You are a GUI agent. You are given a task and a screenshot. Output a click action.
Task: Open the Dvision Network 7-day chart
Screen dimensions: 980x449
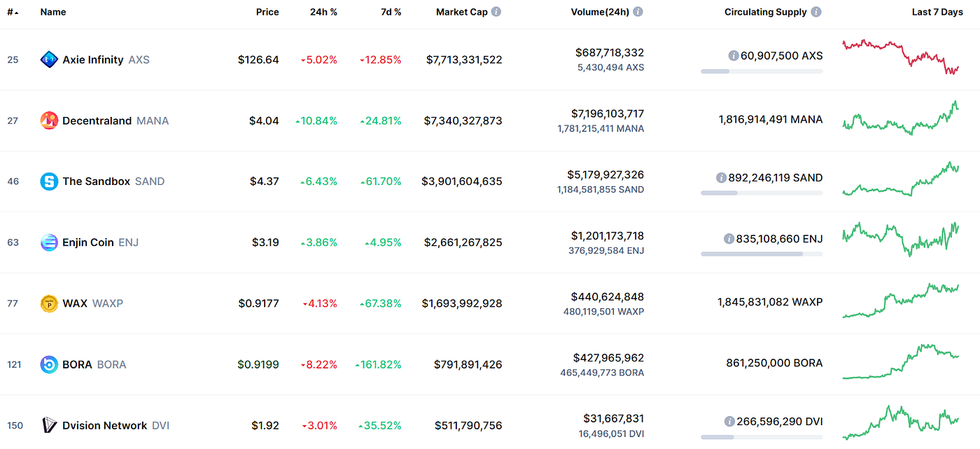[901, 422]
